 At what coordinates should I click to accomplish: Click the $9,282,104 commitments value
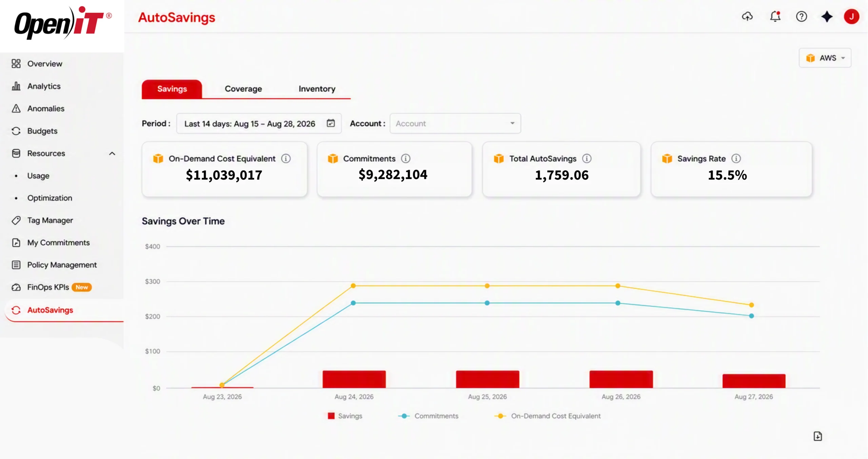(x=393, y=175)
